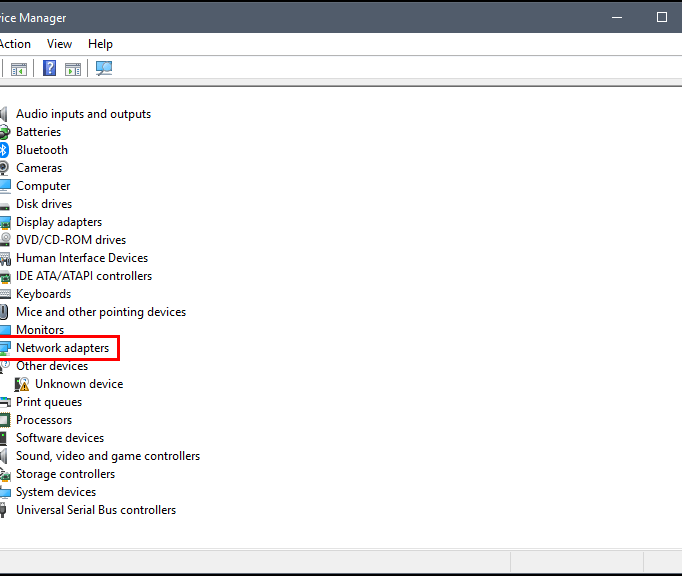Click the Help toolbar icon with question mark

pos(50,68)
